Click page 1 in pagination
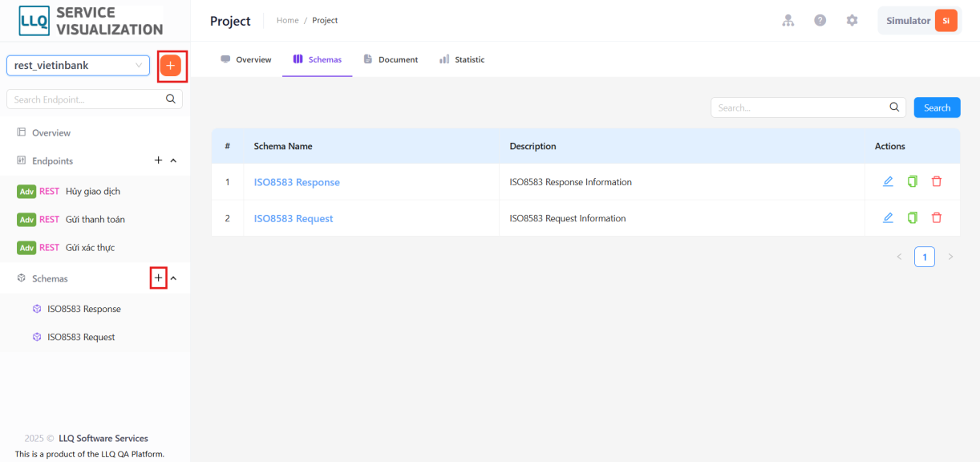The image size is (980, 462). click(x=925, y=257)
